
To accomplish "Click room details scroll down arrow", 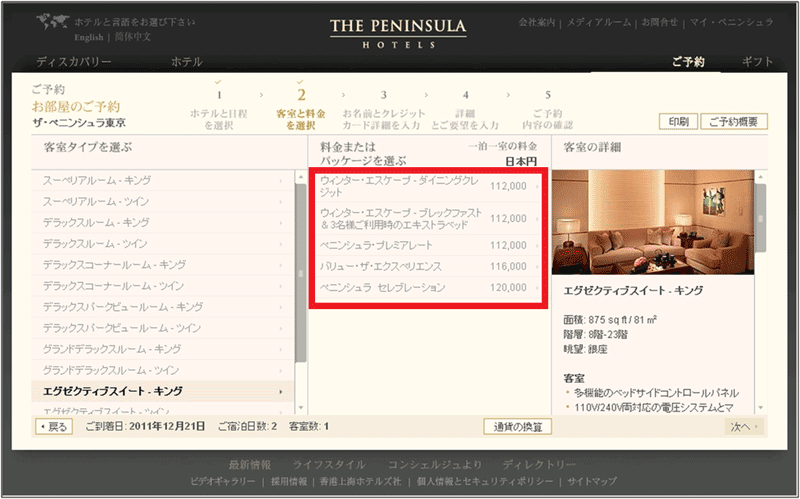I will [761, 407].
